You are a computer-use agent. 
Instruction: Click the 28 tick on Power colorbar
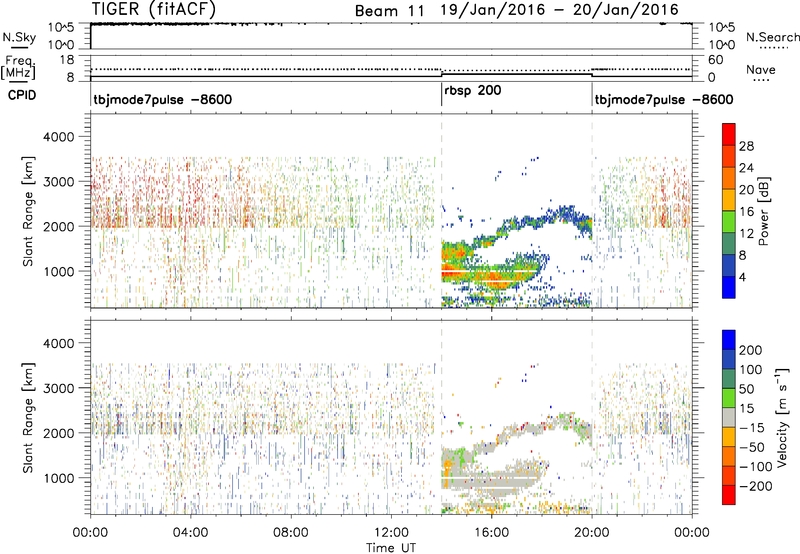pyautogui.click(x=746, y=146)
